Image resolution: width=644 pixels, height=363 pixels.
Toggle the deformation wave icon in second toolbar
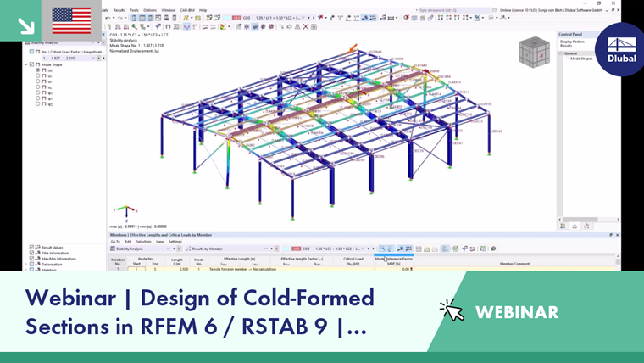click(187, 27)
